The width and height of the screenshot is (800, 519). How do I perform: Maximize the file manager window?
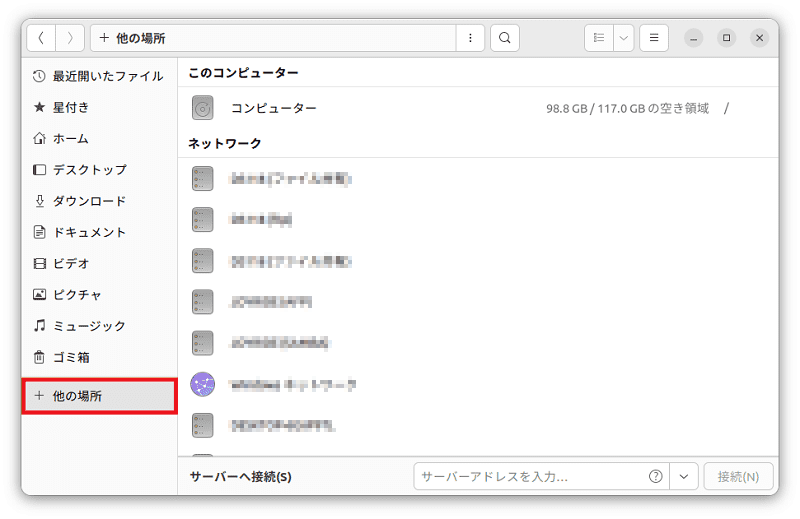click(x=727, y=38)
